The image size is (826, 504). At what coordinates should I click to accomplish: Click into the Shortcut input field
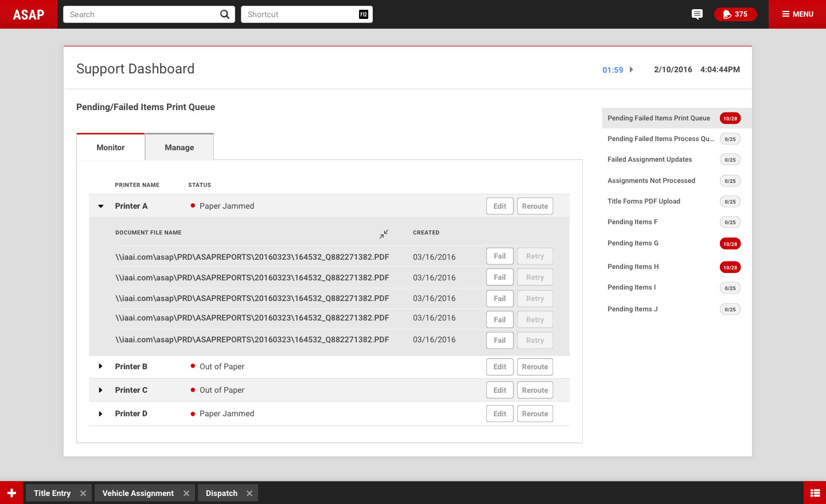[x=298, y=14]
